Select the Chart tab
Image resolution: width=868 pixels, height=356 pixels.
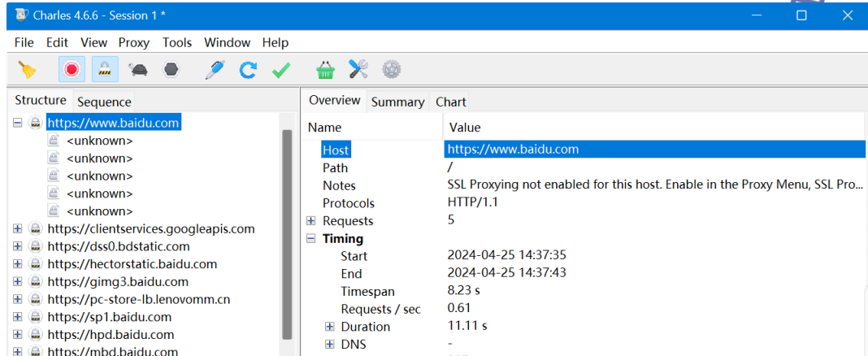tap(450, 102)
